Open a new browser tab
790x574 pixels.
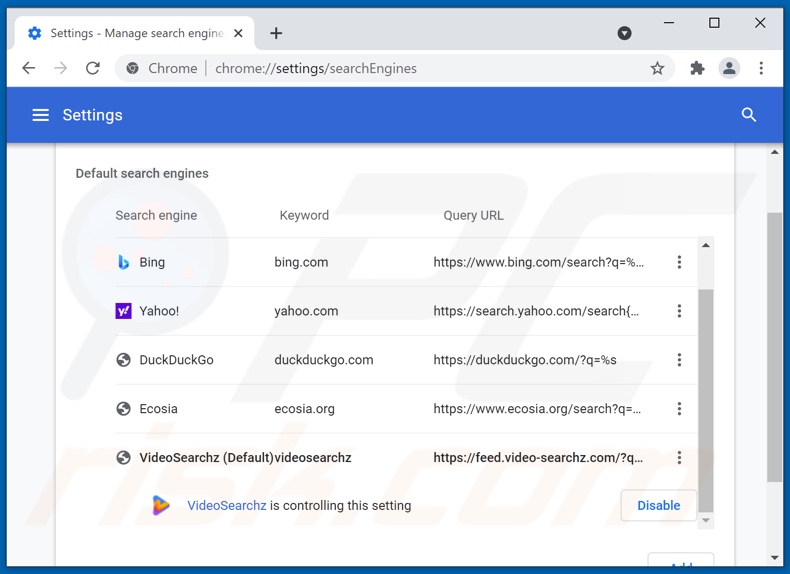click(276, 33)
